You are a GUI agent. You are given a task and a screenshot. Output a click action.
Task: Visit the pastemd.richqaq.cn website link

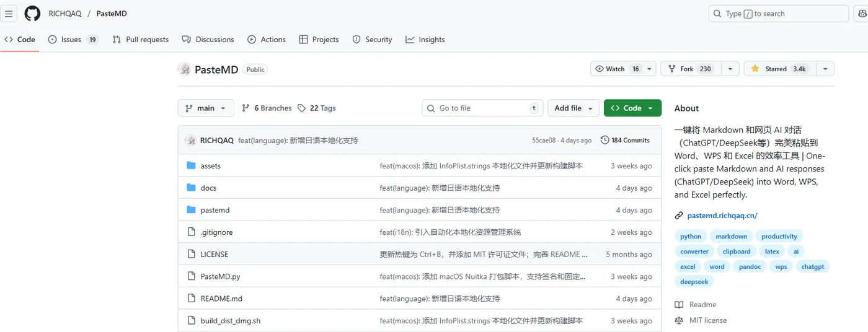(722, 216)
